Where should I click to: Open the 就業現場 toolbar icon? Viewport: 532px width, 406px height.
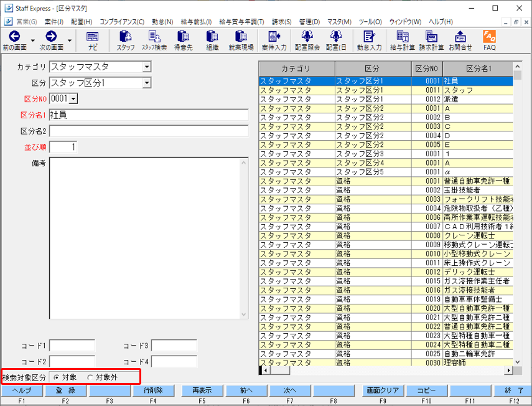241,40
